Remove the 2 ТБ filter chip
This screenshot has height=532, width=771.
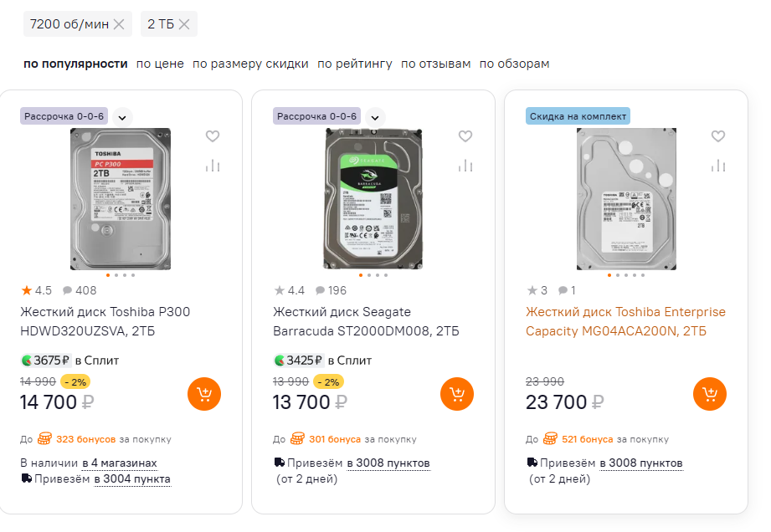pyautogui.click(x=184, y=24)
